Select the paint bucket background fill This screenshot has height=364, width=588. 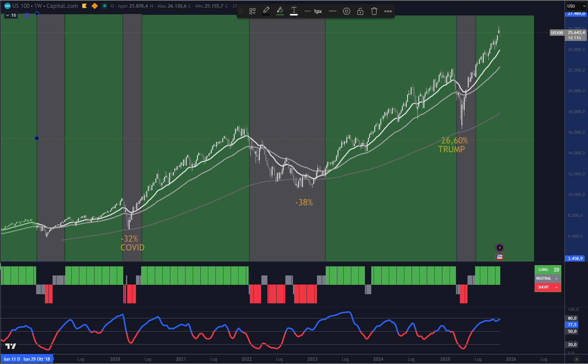280,11
